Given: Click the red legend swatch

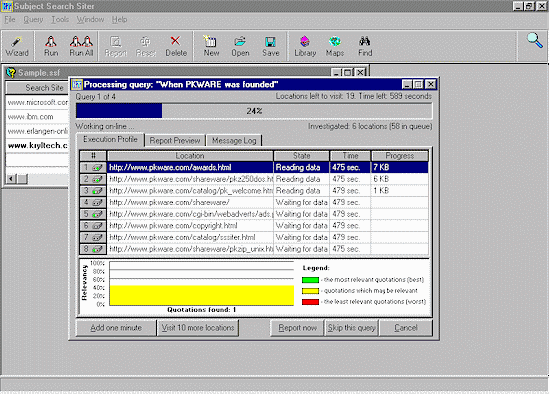Looking at the screenshot, I should point(310,302).
